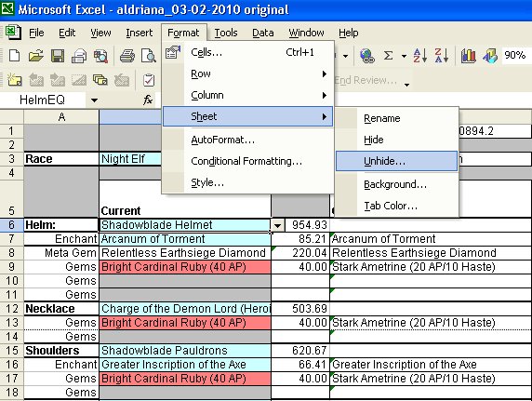Screen dimensions: 532x401
Task: Choose Conditional Formatting... from Format menu
Action: tap(247, 161)
